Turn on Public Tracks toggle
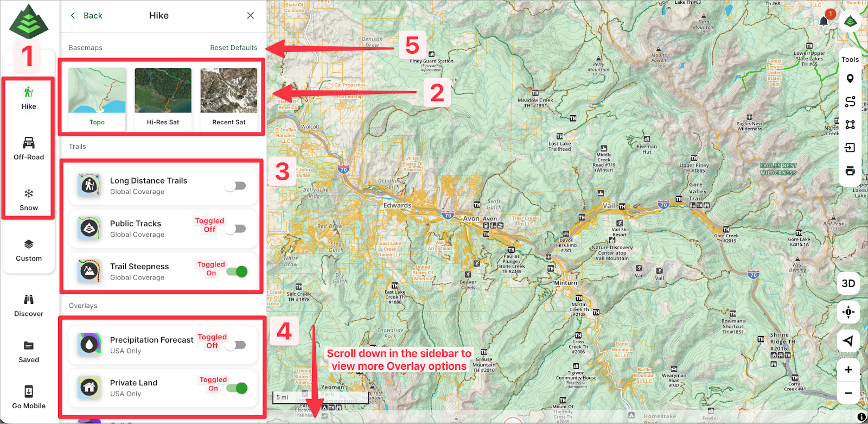This screenshot has height=424, width=868. [236, 229]
